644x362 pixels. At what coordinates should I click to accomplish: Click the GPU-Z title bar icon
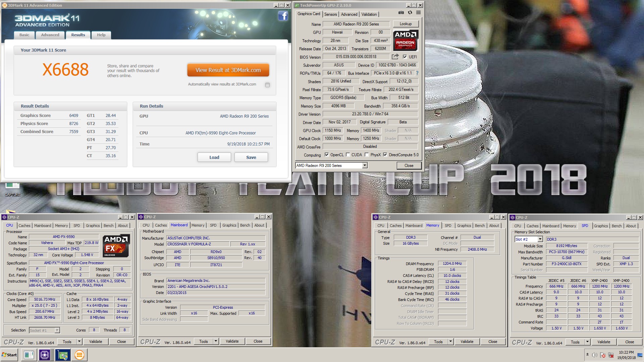pyautogui.click(x=297, y=5)
